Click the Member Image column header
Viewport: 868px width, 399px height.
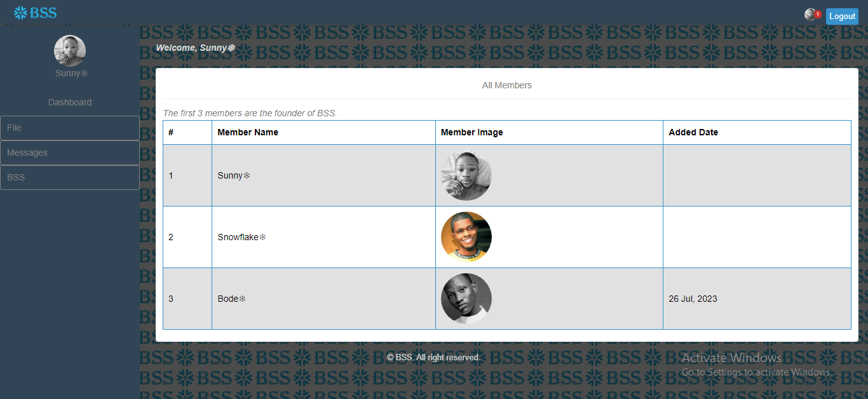(x=472, y=132)
